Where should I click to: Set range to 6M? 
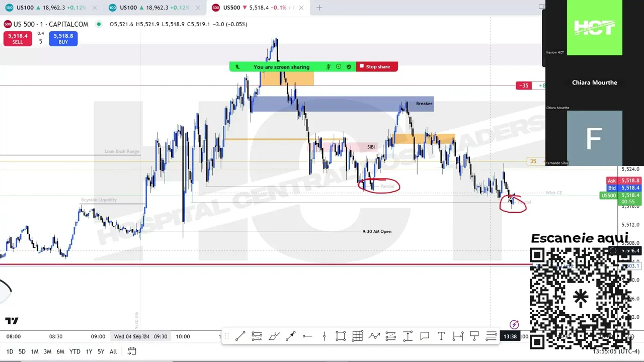pos(60,351)
